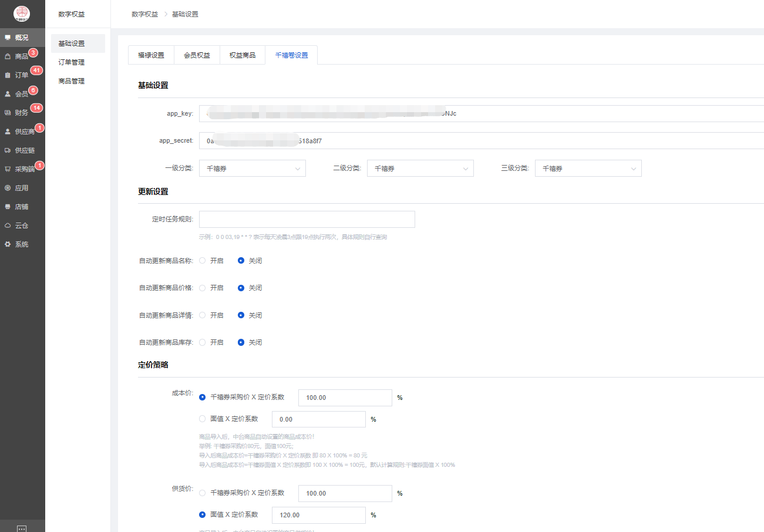Open 应用 via its apps icon

(x=8, y=188)
